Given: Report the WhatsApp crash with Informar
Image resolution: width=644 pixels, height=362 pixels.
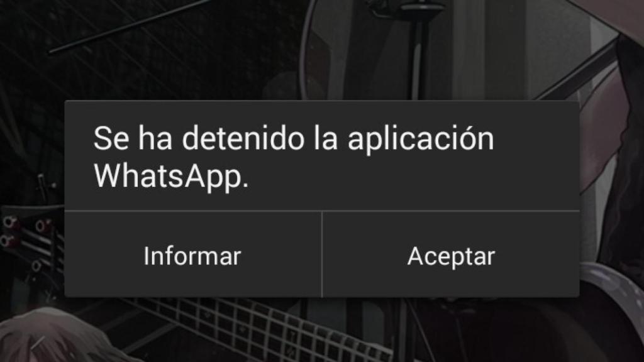Looking at the screenshot, I should point(192,255).
